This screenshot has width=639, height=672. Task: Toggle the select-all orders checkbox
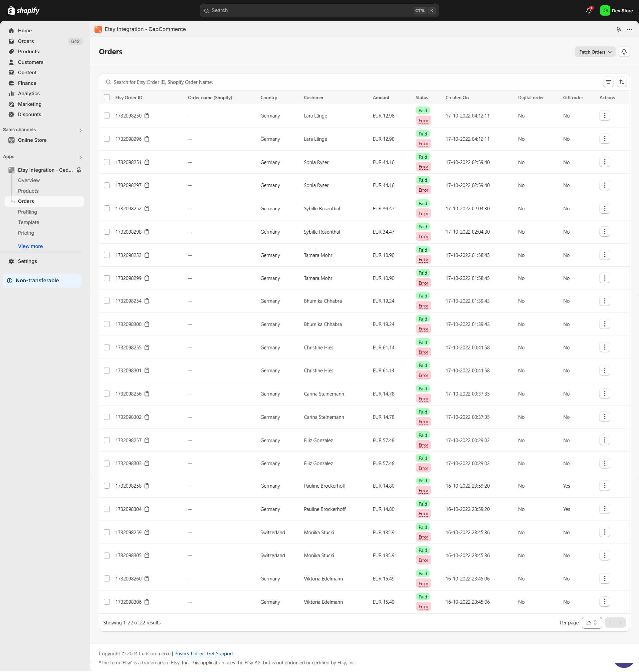[107, 98]
